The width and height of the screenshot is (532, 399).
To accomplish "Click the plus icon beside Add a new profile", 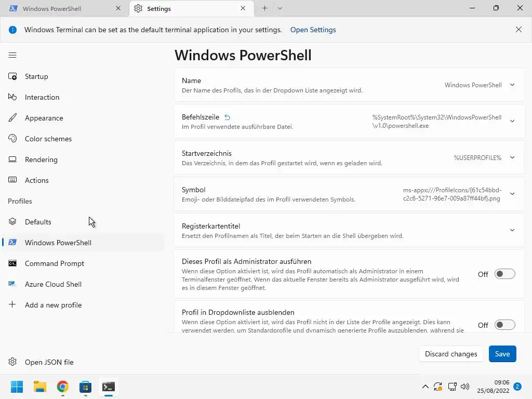I will (x=12, y=304).
